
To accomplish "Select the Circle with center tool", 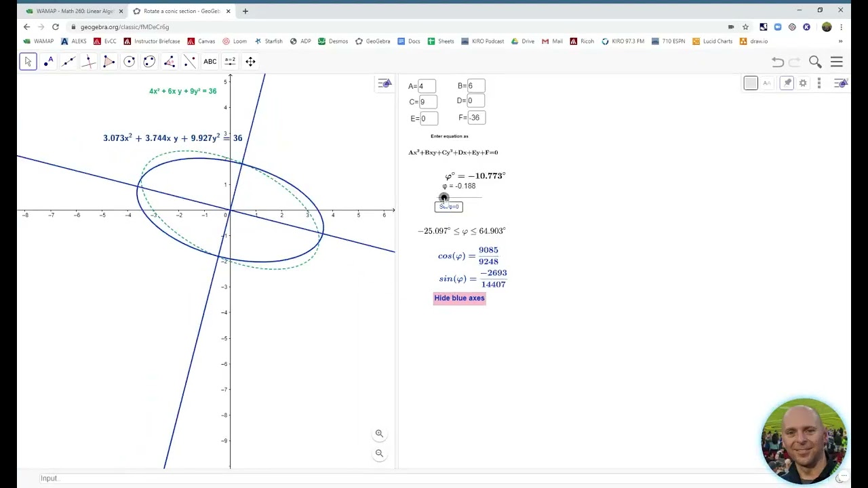I will pos(129,62).
